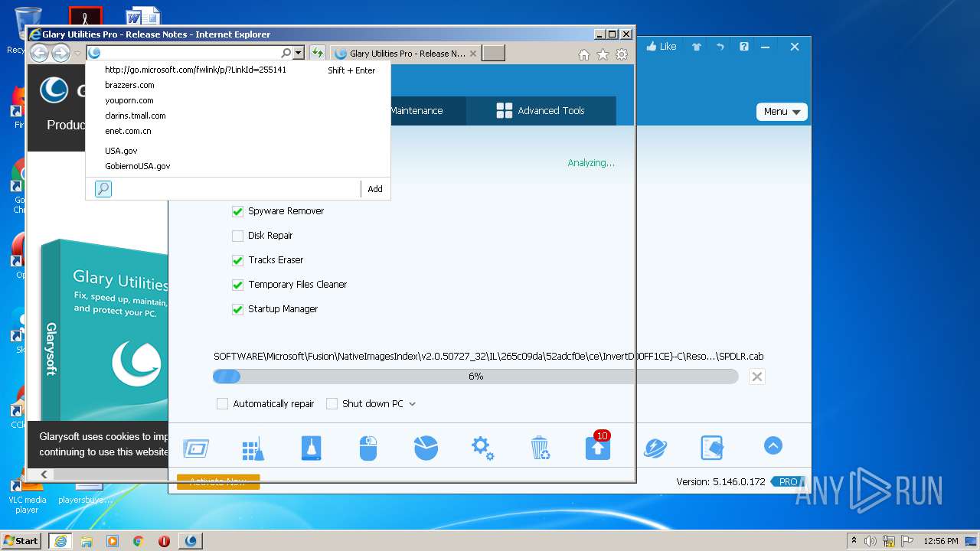Click Add button in address dropdown
The width and height of the screenshot is (980, 551).
pos(375,189)
